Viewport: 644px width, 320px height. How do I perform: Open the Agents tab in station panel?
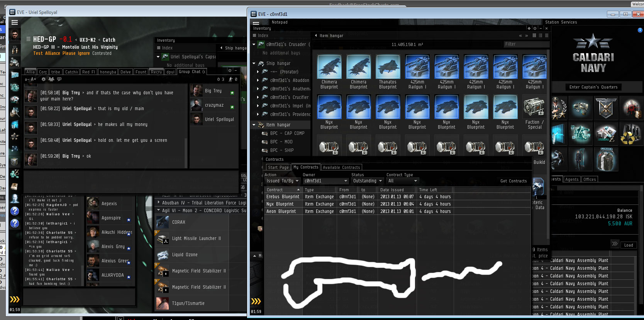pyautogui.click(x=572, y=179)
